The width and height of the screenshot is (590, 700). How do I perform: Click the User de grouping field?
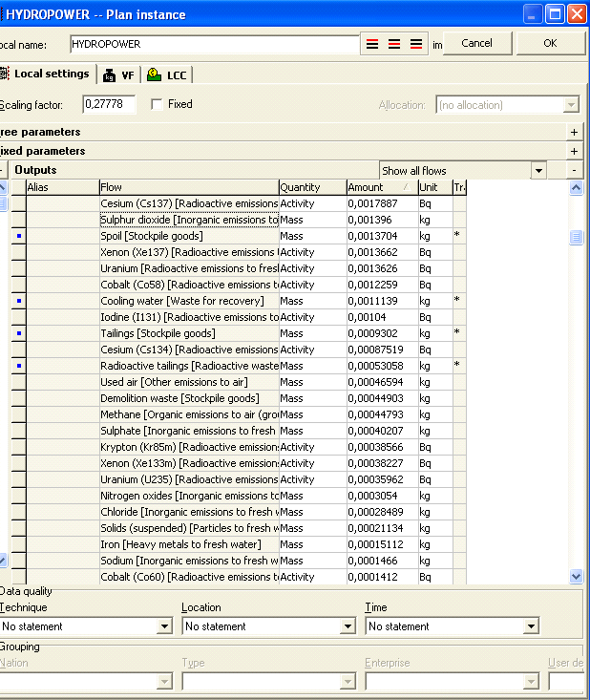(566, 682)
